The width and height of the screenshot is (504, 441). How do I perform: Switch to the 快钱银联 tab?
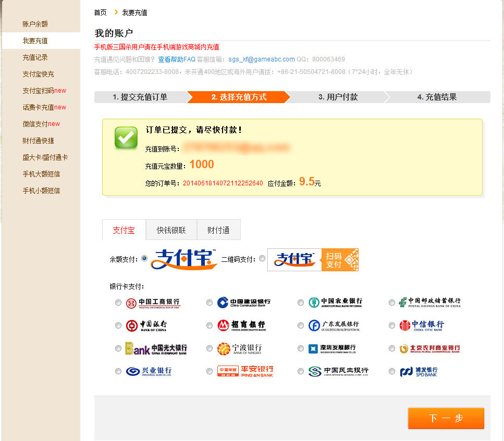[170, 230]
